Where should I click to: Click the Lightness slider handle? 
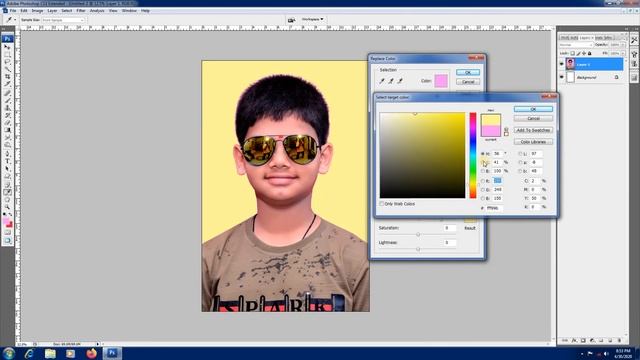(x=418, y=249)
